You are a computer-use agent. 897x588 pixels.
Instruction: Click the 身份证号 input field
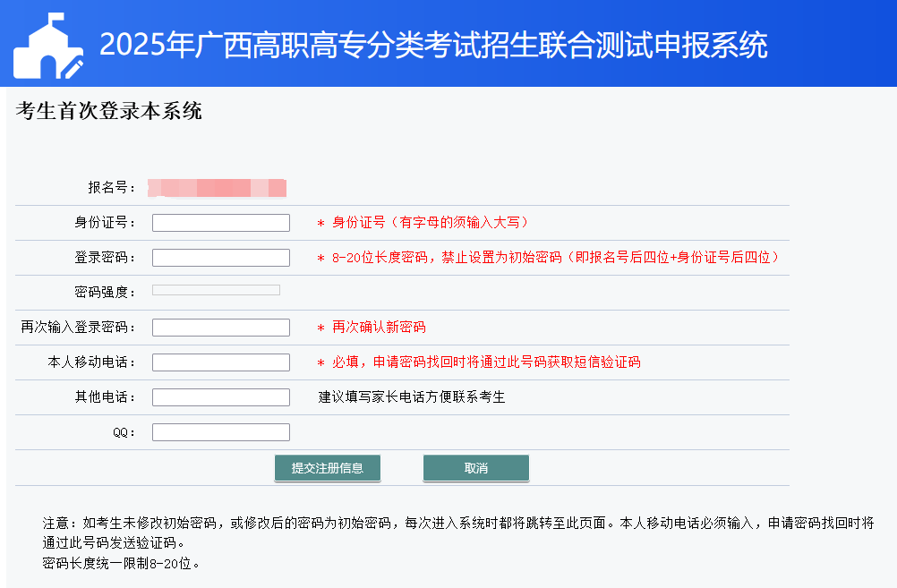point(221,223)
